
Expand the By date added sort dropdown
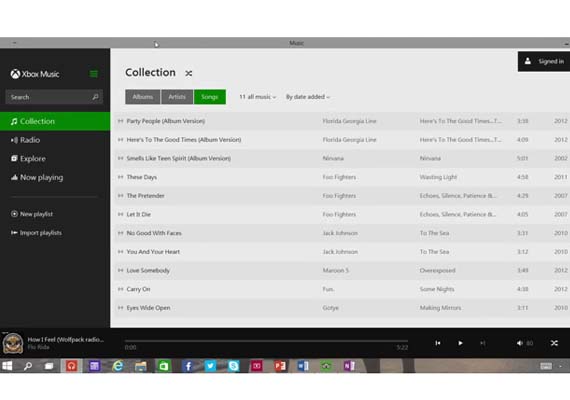[x=308, y=97]
